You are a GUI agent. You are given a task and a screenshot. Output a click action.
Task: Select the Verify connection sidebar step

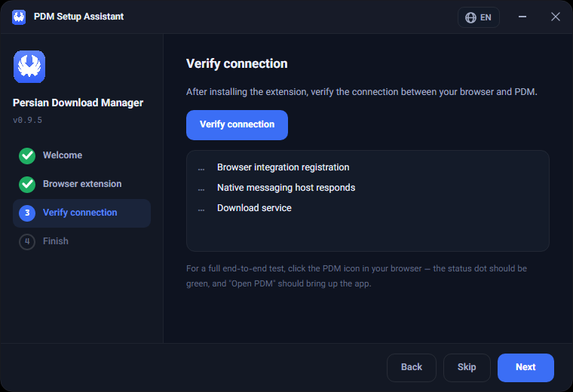[x=81, y=213]
